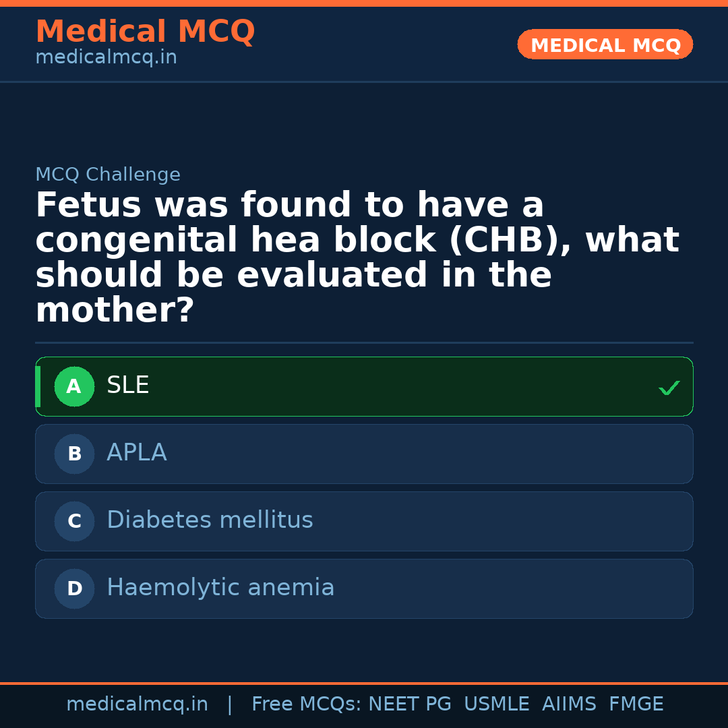Click the orange MEDICAL MCQ badge
Screen dimensions: 728x728
pyautogui.click(x=605, y=44)
